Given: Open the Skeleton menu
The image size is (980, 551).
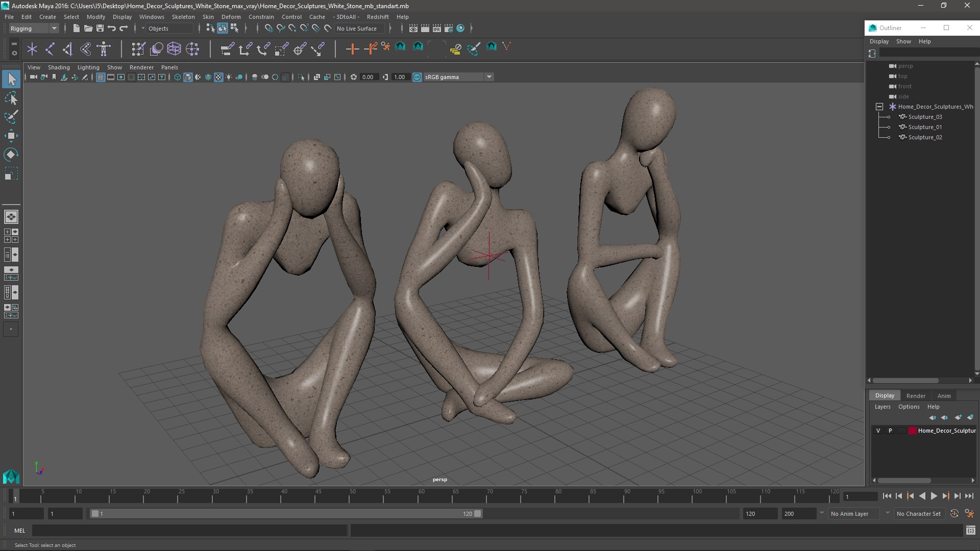Looking at the screenshot, I should pyautogui.click(x=183, y=17).
